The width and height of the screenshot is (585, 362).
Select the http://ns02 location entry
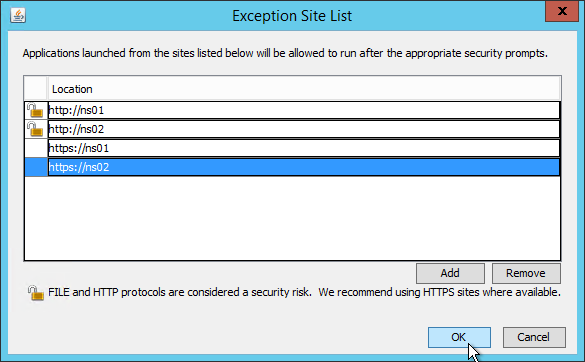(304, 129)
